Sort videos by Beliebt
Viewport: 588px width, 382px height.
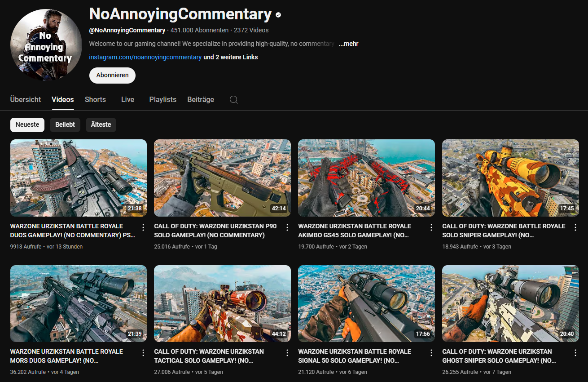(x=65, y=124)
